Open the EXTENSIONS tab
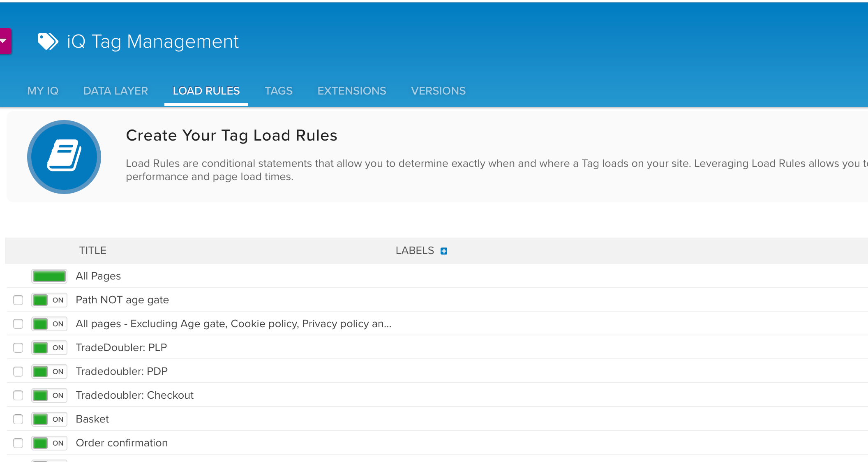Viewport: 868px width, 462px height. 352,91
